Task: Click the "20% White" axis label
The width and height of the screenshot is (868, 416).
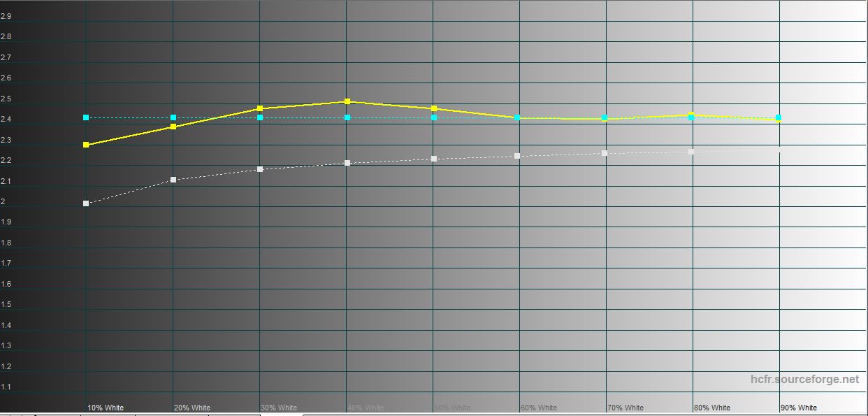Action: 192,408
